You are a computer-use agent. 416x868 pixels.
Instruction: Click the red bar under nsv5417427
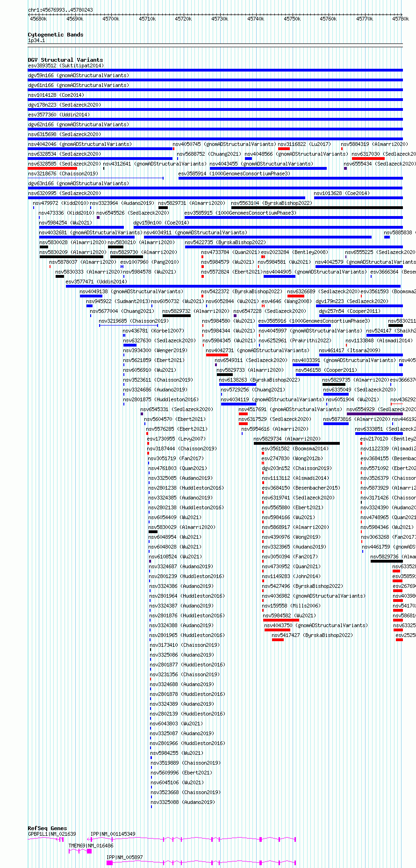[278, 640]
